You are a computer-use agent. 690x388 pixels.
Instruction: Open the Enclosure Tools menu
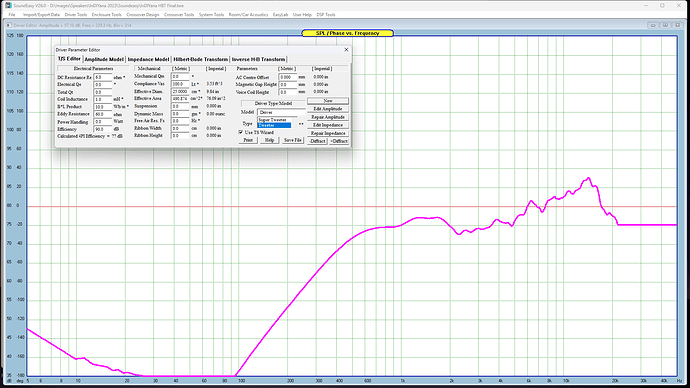pyautogui.click(x=106, y=15)
